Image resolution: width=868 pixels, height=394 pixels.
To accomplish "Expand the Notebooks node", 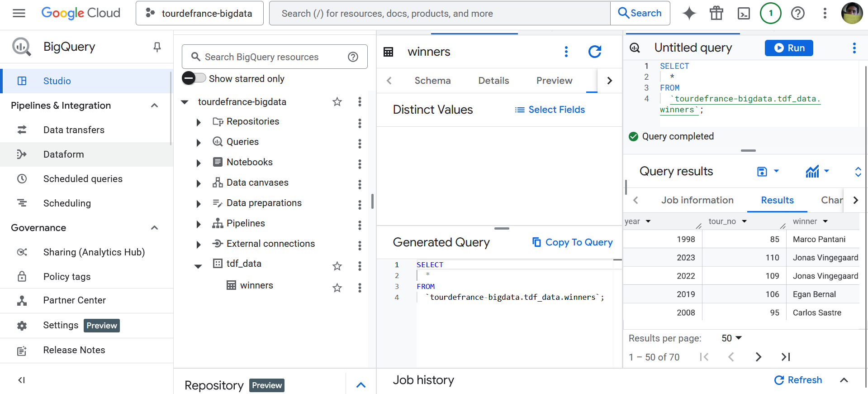I will [x=198, y=163].
